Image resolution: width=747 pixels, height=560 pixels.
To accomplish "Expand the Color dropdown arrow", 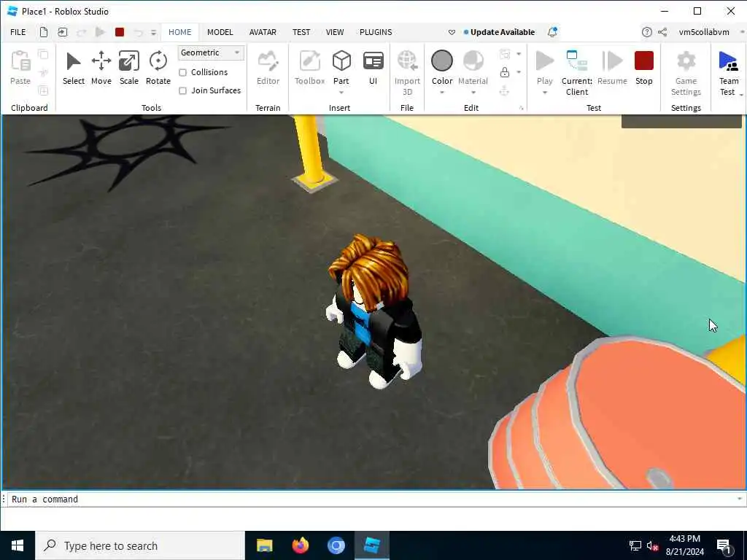I will (x=441, y=93).
